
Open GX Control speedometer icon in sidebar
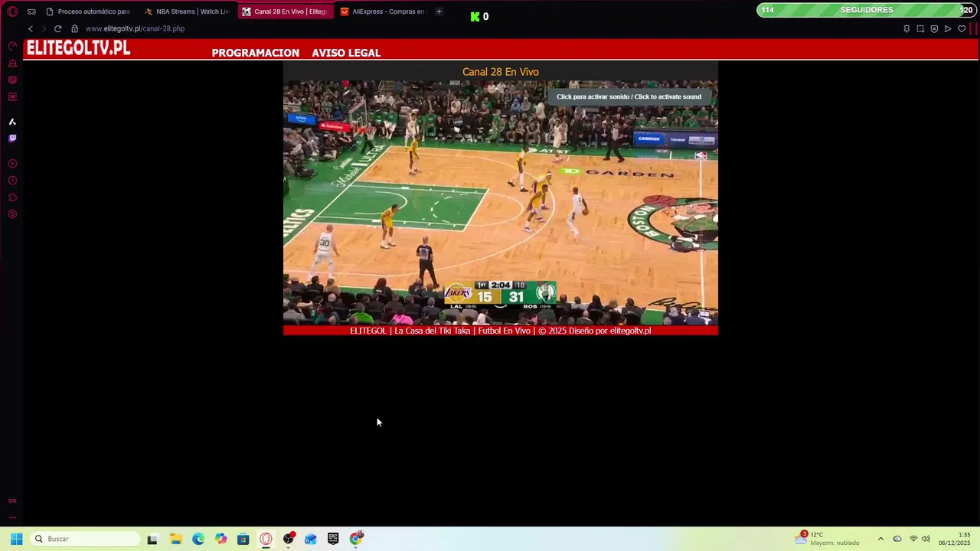12,47
